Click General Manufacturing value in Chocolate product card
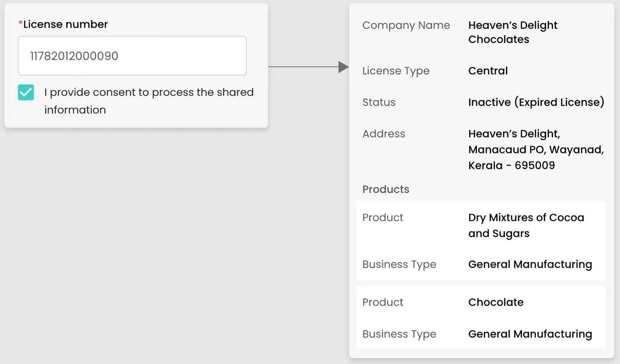The image size is (620, 364). (x=530, y=334)
